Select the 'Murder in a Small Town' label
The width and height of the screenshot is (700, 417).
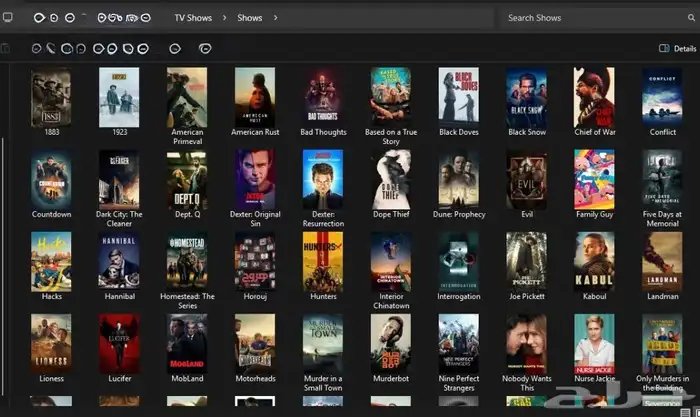(323, 383)
